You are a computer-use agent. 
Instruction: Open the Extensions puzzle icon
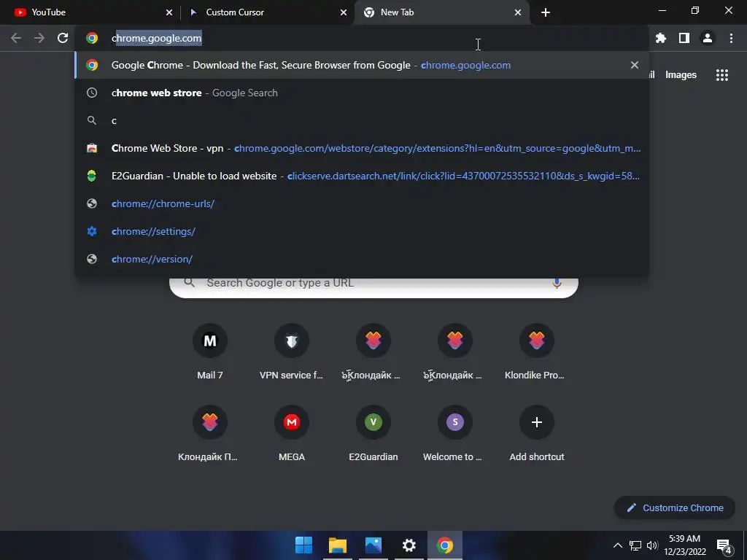(661, 38)
